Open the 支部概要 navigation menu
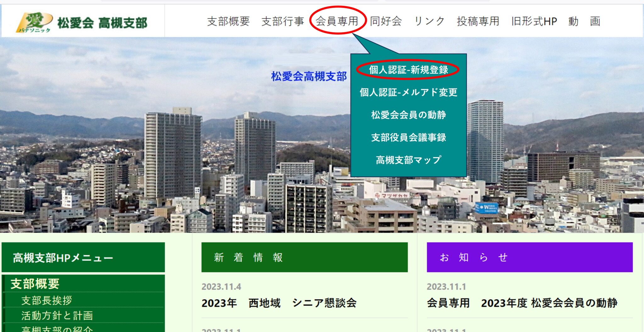Viewport: 644px width, 332px height. (228, 21)
